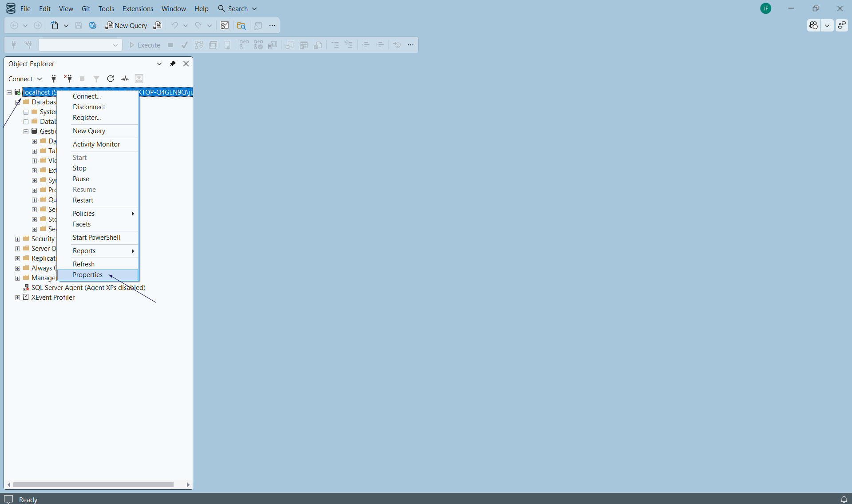Click the Refresh icon in Object Explorer toolbar
The height and width of the screenshot is (504, 852).
tap(111, 79)
